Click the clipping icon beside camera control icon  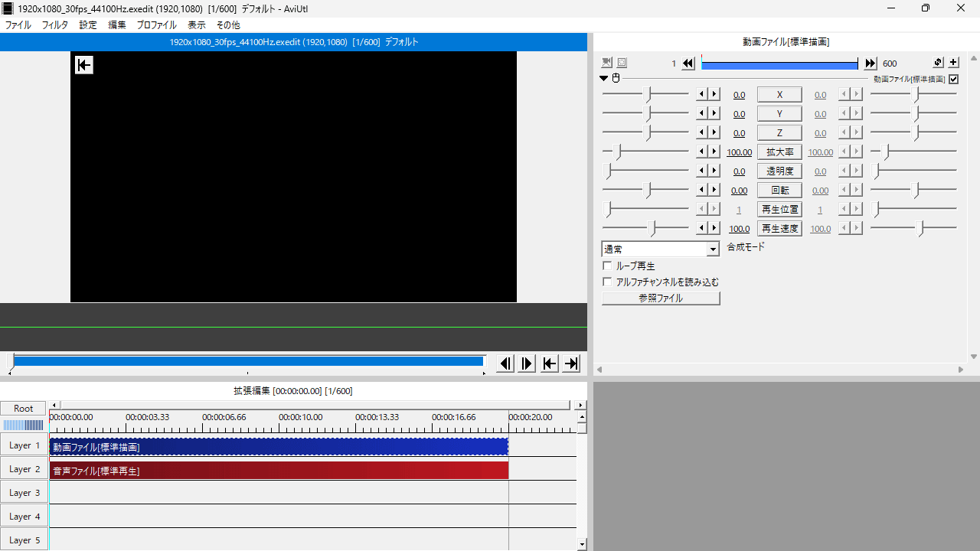pos(622,63)
